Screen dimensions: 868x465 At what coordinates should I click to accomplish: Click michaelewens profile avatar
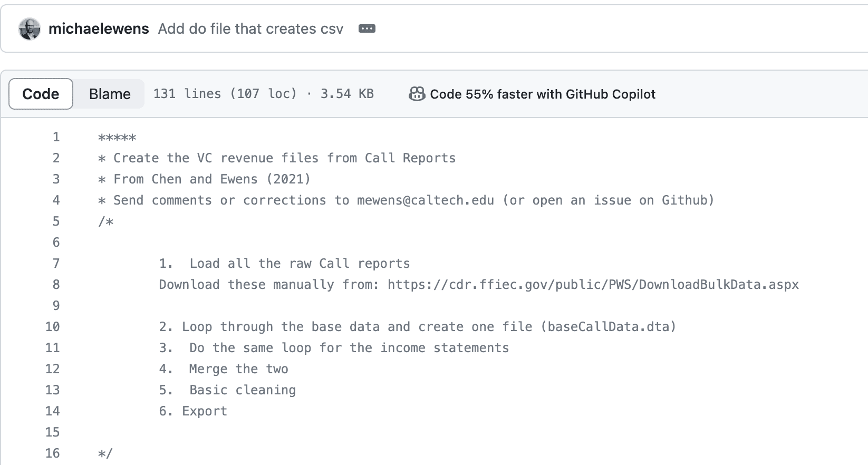click(x=30, y=28)
